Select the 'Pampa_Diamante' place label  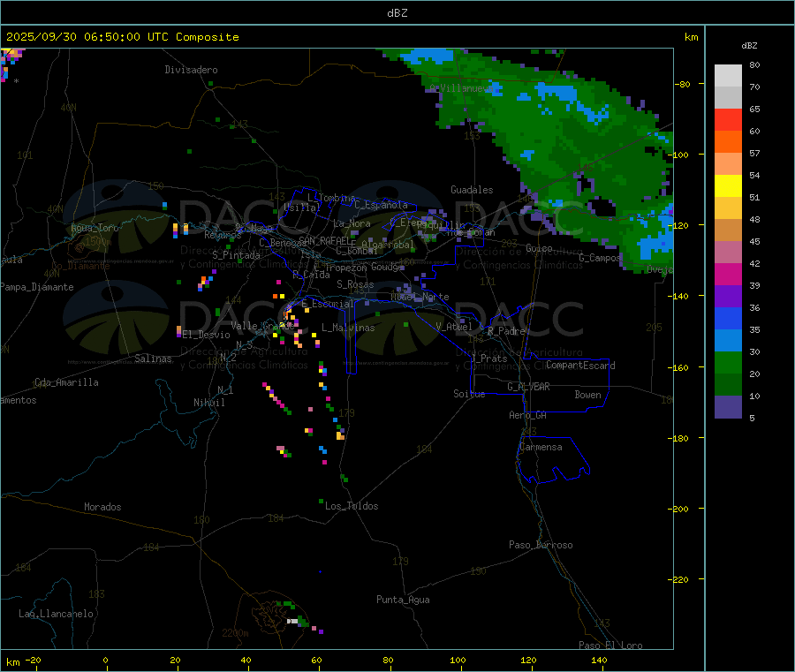coord(37,287)
